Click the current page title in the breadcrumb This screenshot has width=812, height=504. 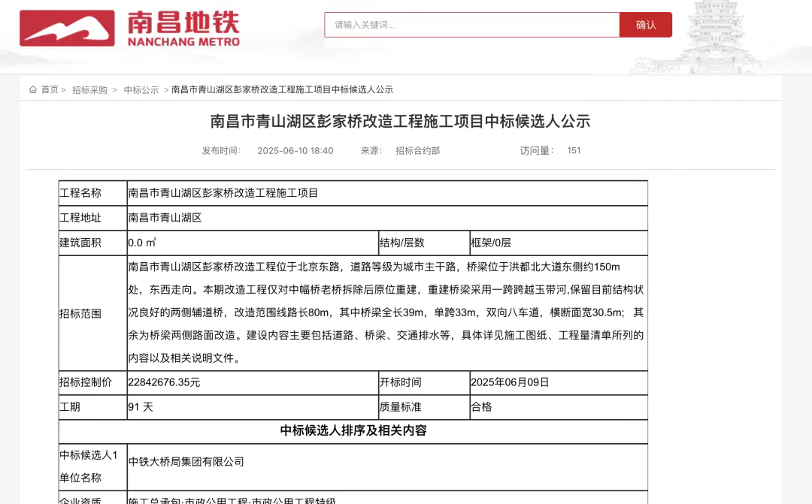coord(282,89)
